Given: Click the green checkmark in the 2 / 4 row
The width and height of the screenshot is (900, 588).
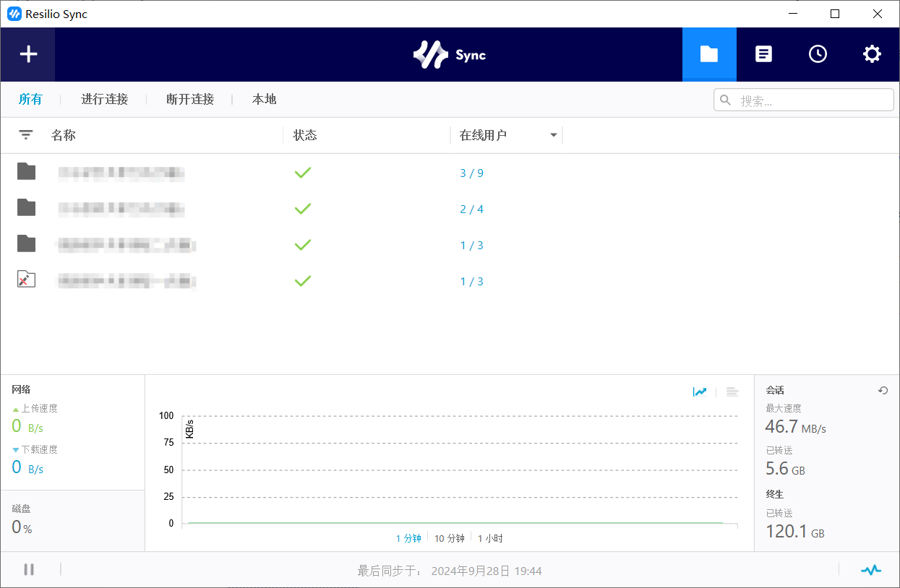Looking at the screenshot, I should (x=303, y=209).
